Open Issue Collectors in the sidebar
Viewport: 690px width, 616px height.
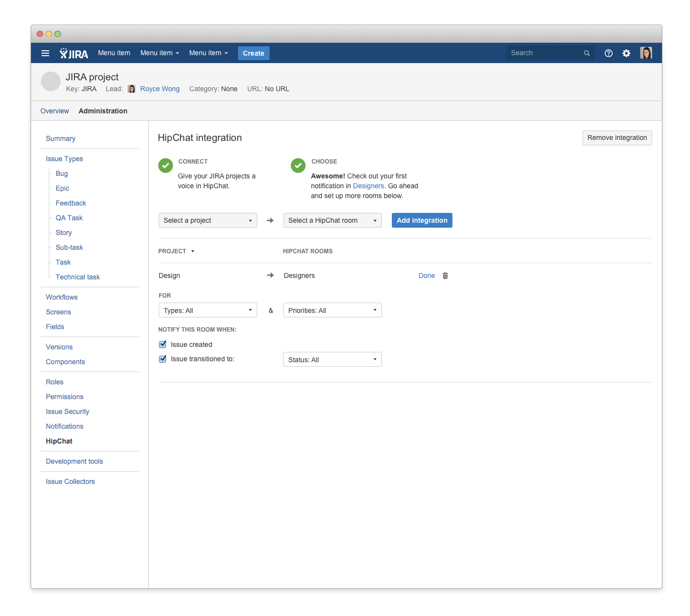tap(70, 481)
